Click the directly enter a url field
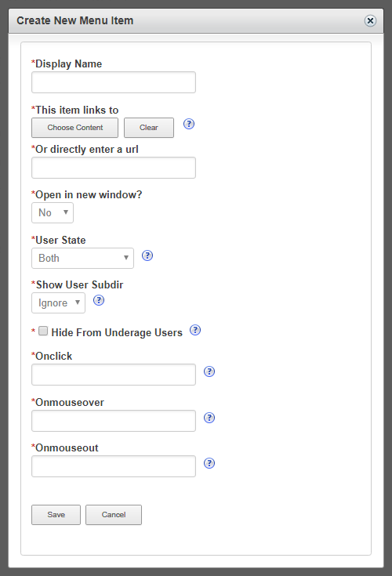 (x=114, y=168)
